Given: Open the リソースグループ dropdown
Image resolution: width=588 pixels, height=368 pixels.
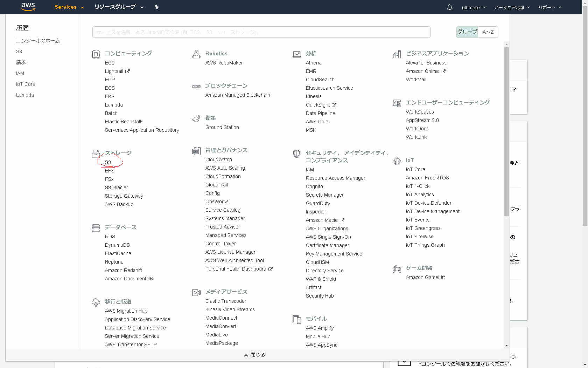Looking at the screenshot, I should coord(119,7).
